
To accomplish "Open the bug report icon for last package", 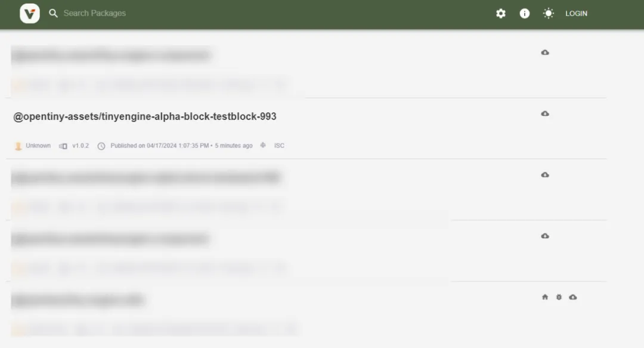I will (x=559, y=297).
